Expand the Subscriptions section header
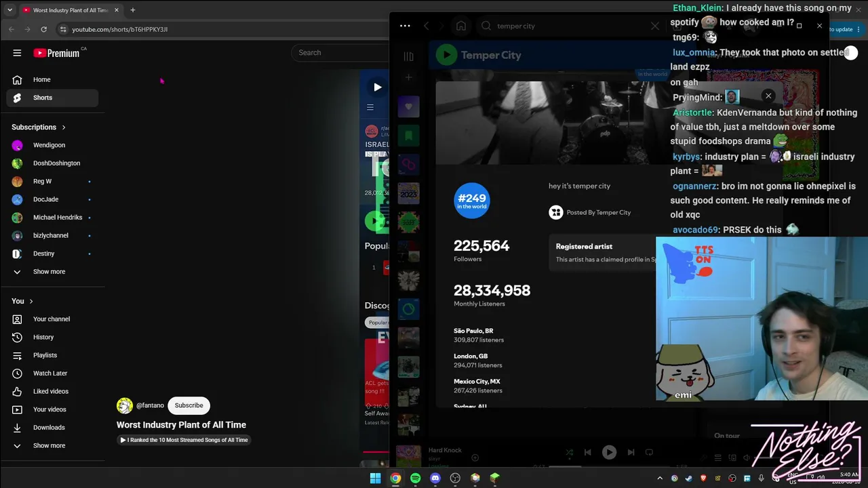This screenshot has height=488, width=868. (39, 127)
